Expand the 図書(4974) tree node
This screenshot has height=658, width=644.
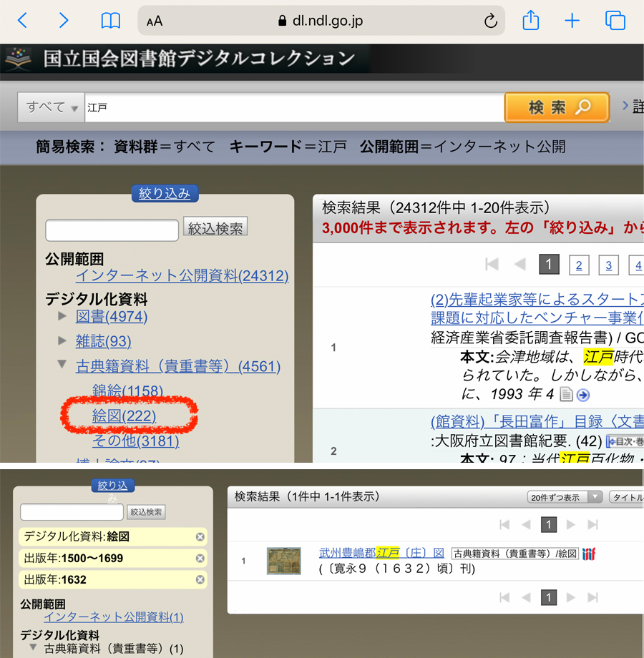[x=63, y=316]
